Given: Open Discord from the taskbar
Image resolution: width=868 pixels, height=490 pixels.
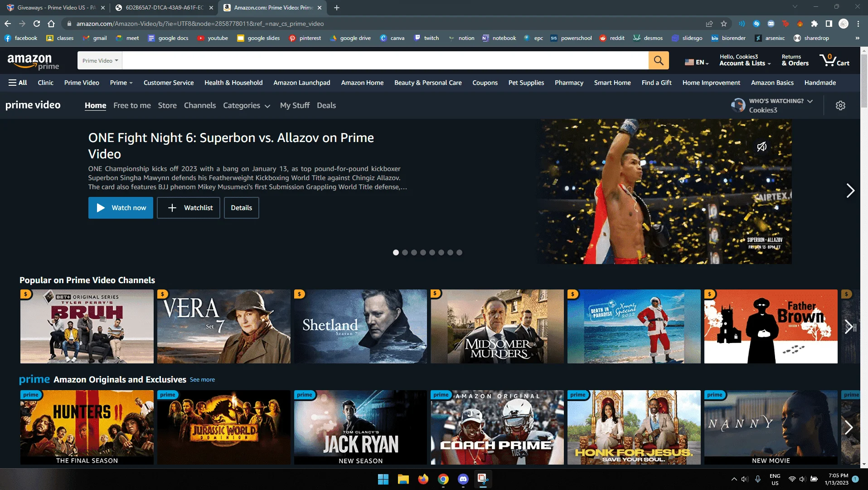Looking at the screenshot, I should 463,479.
